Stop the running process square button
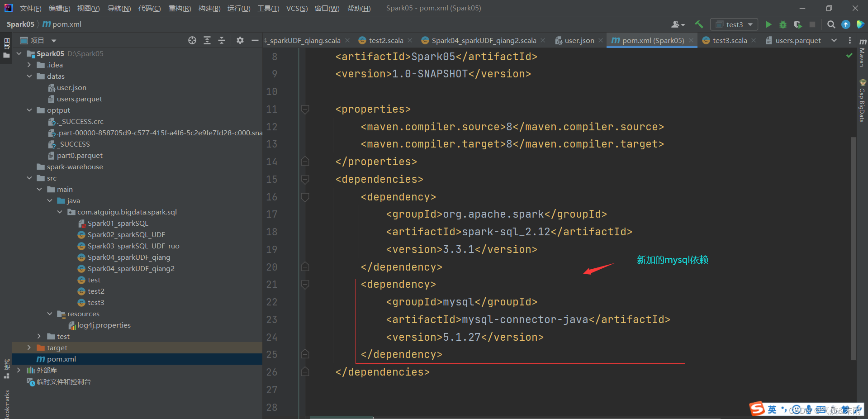This screenshot has height=419, width=868. click(812, 24)
